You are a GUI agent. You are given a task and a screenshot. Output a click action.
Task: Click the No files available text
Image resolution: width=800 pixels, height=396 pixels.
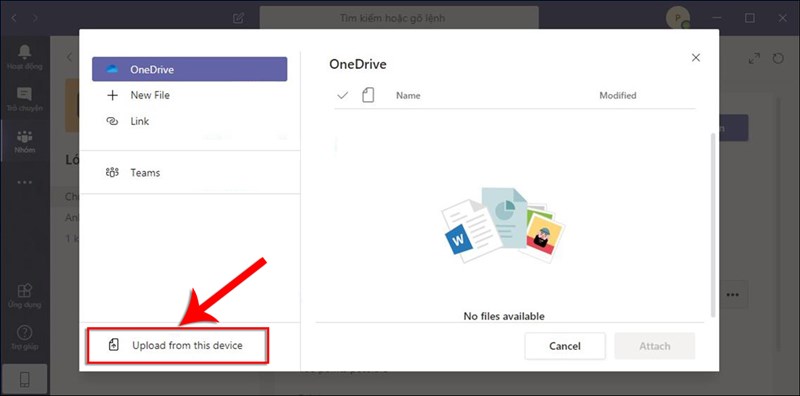pos(504,316)
